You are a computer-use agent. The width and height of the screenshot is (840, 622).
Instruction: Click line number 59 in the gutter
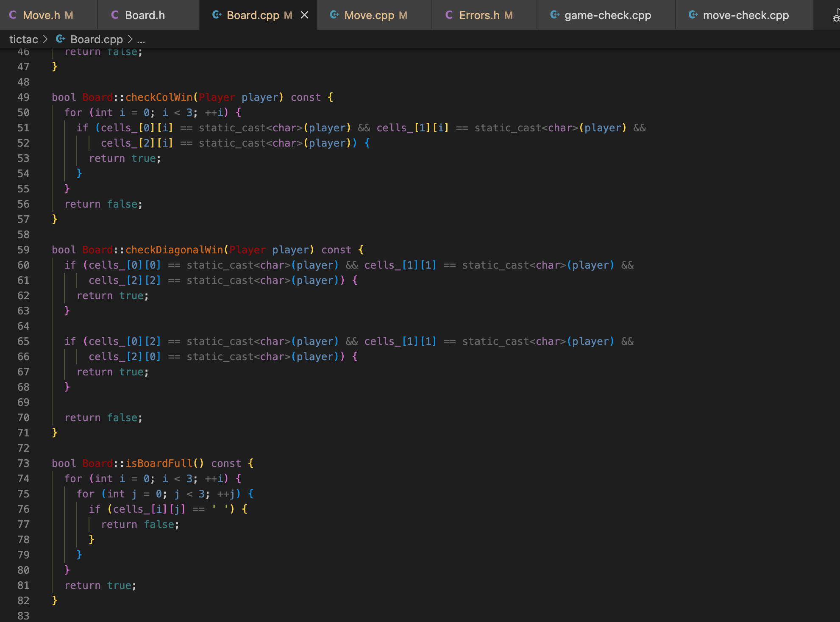coord(23,250)
